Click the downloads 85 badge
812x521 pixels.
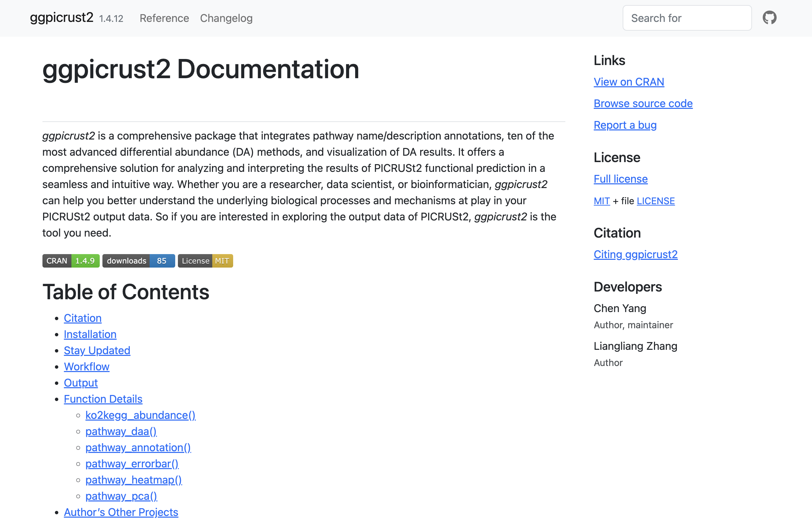[139, 261]
